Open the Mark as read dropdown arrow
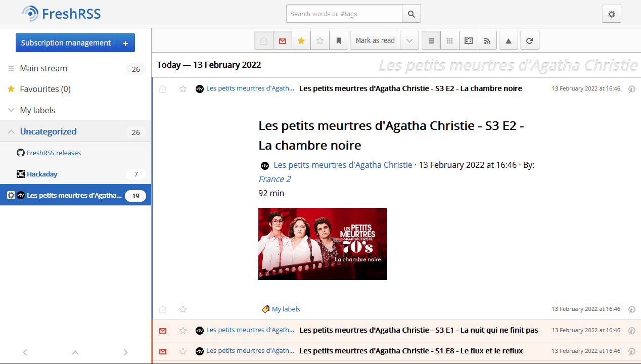 pos(409,40)
